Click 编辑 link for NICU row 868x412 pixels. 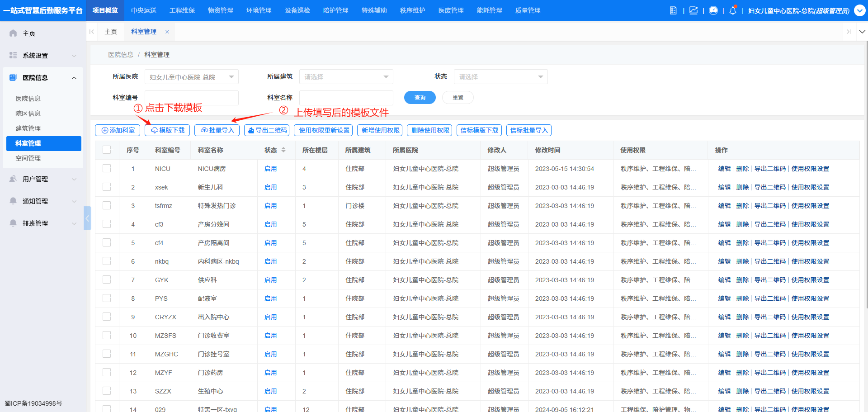724,169
